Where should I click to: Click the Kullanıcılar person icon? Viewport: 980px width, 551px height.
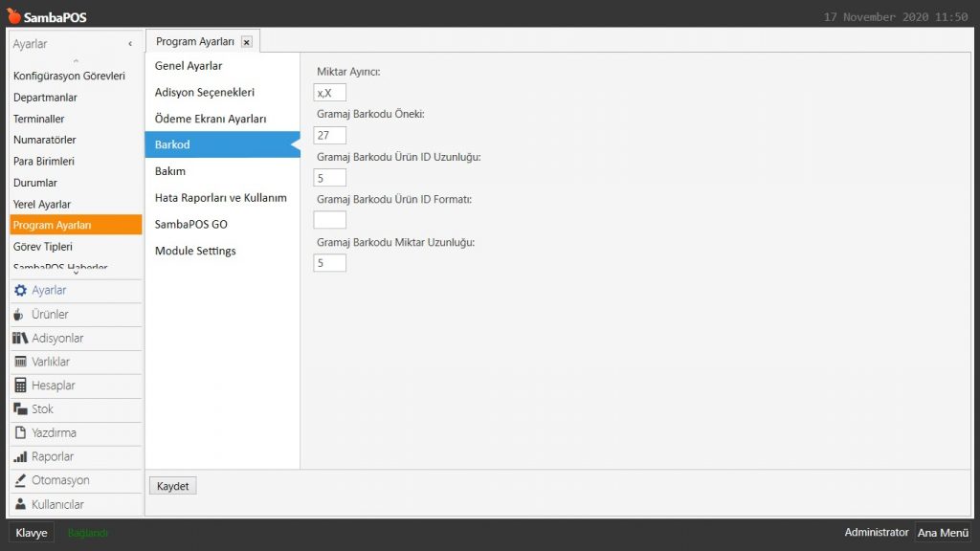[20, 504]
